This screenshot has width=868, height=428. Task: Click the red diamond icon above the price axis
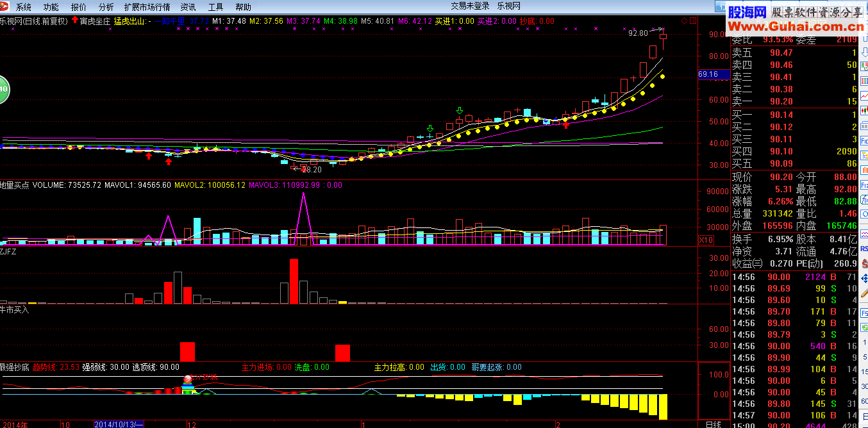[x=683, y=21]
